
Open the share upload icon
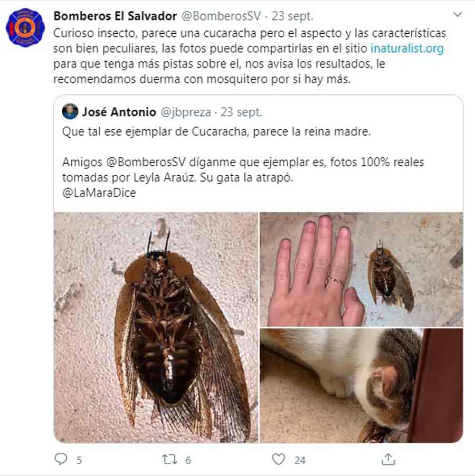click(388, 459)
